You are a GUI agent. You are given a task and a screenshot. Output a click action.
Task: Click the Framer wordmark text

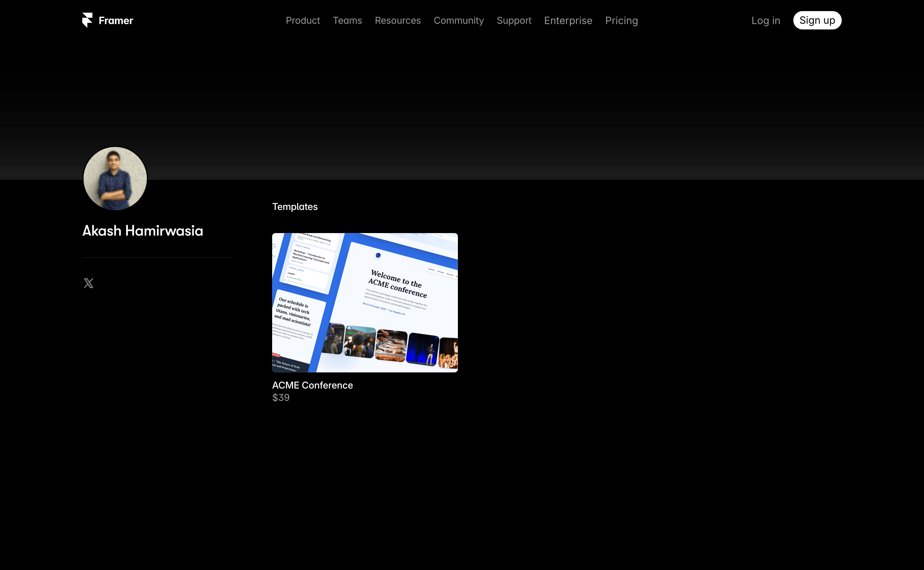(116, 20)
